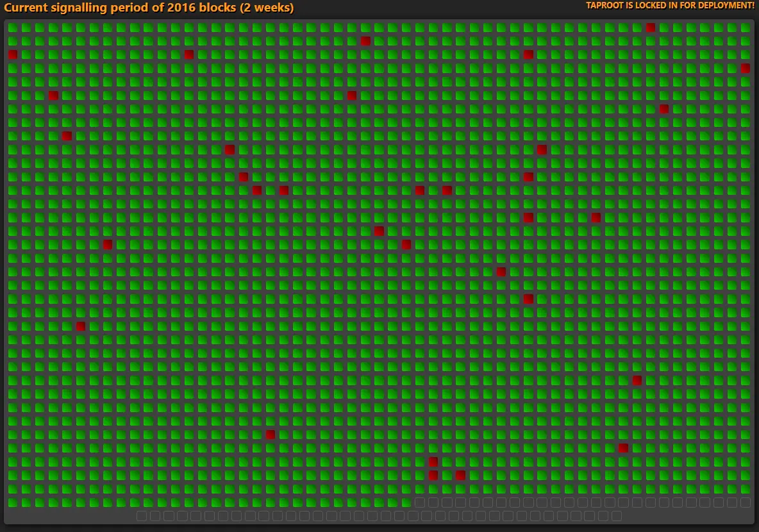Open the lower of the two vertically stacked red blocks
This screenshot has width=759, height=532.
(x=433, y=476)
